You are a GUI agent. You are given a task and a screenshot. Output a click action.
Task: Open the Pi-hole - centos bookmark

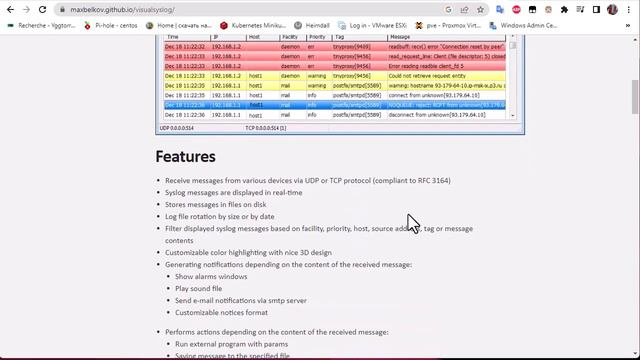pyautogui.click(x=111, y=25)
